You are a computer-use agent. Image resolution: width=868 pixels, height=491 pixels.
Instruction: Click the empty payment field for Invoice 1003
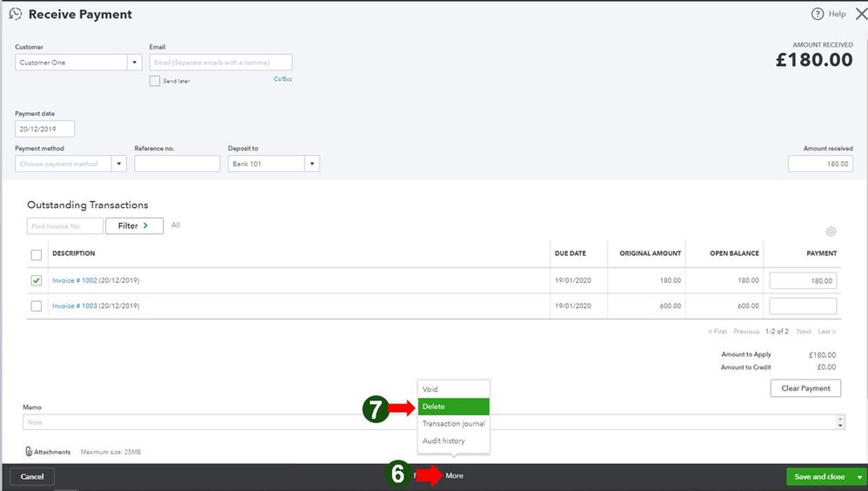803,306
